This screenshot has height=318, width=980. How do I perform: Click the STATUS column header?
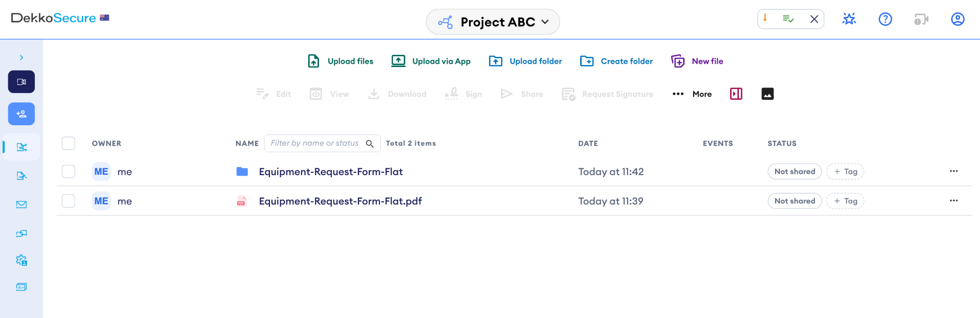(x=782, y=143)
